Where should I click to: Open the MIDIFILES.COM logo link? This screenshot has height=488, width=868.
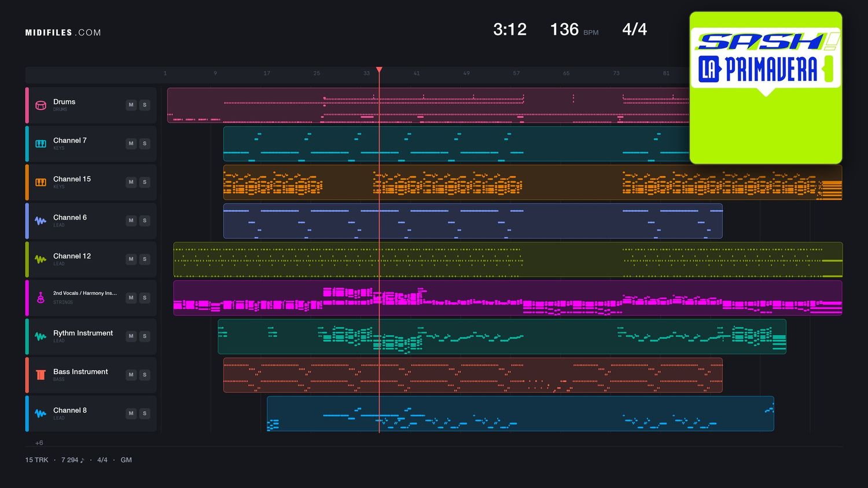tap(63, 32)
